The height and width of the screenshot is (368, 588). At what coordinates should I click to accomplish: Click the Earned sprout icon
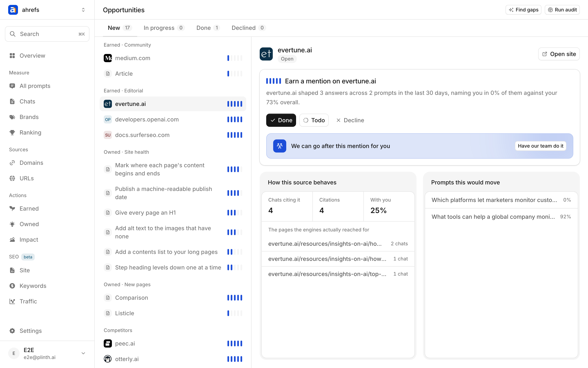point(12,209)
